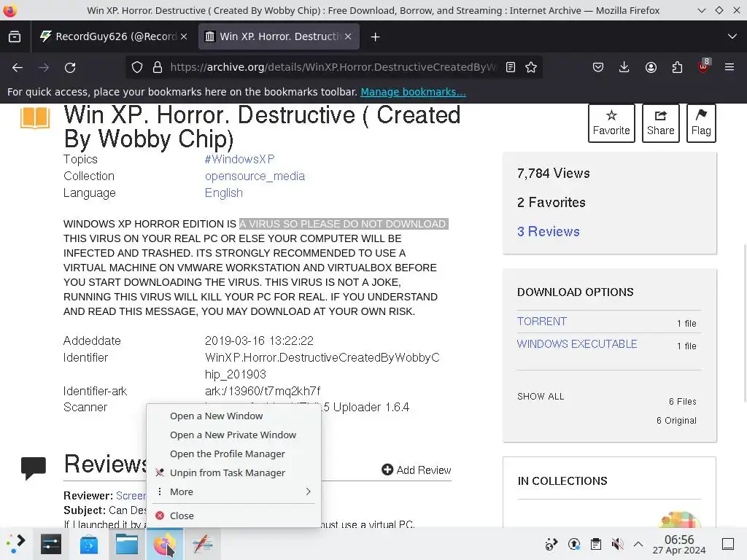747x560 pixels.
Task: Click the Share button
Action: [660, 123]
